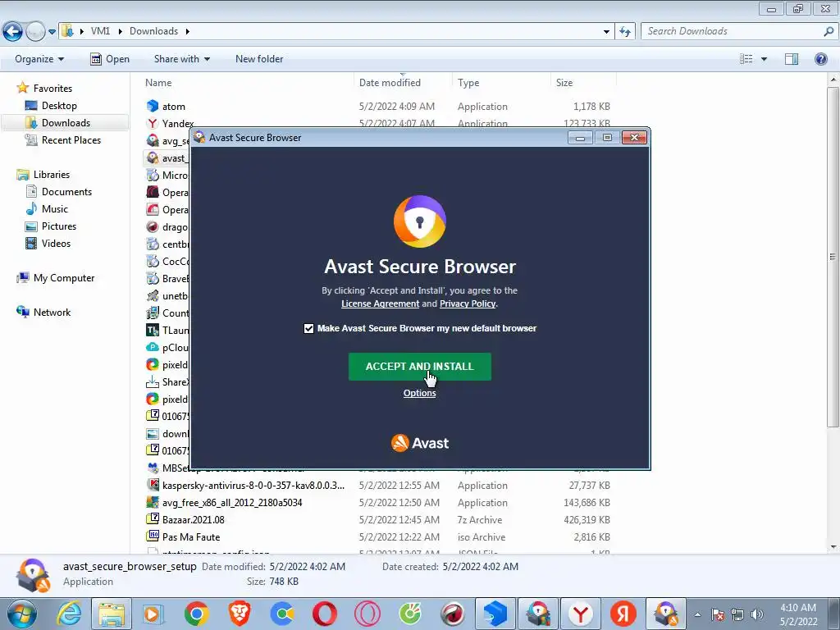Launch Brave browser from taskbar
Image resolution: width=840 pixels, height=630 pixels.
[x=240, y=614]
